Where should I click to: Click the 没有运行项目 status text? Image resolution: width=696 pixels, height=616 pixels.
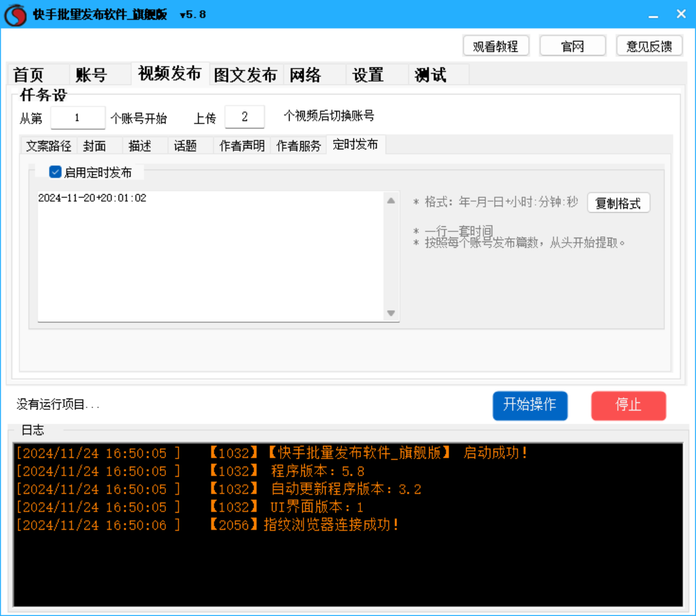[57, 404]
